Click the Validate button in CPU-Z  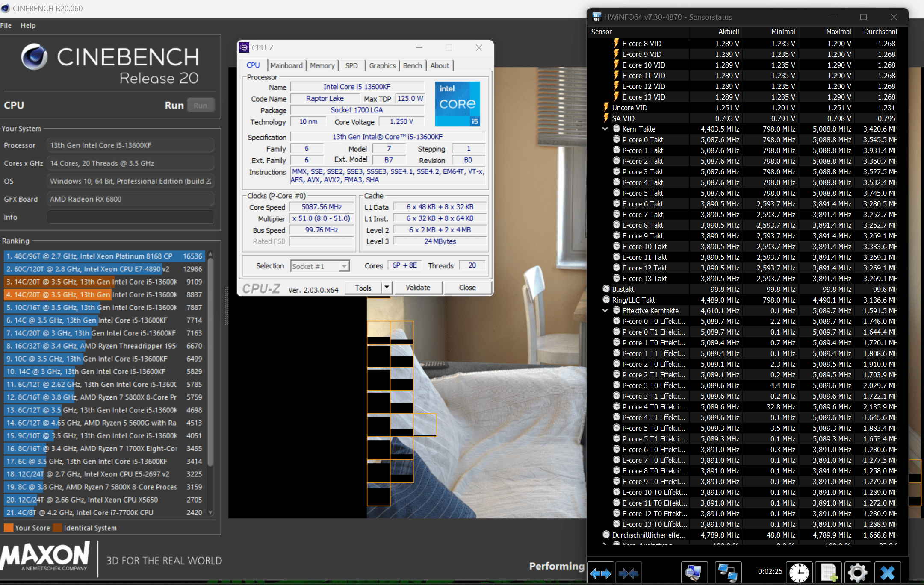418,288
